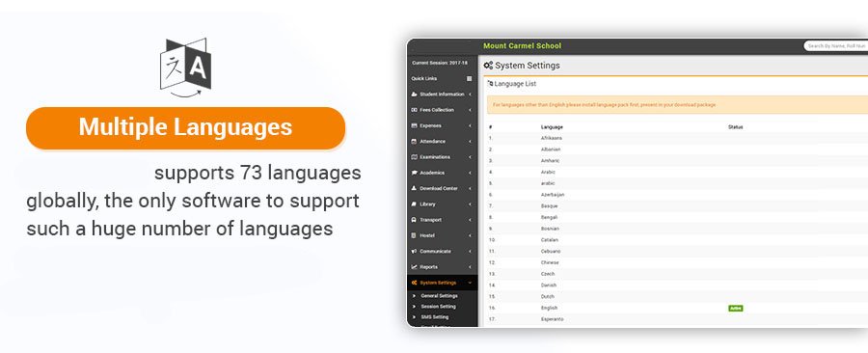Viewport: 868px width, 353px height.
Task: Select the Esperanto language row
Action: [676, 319]
